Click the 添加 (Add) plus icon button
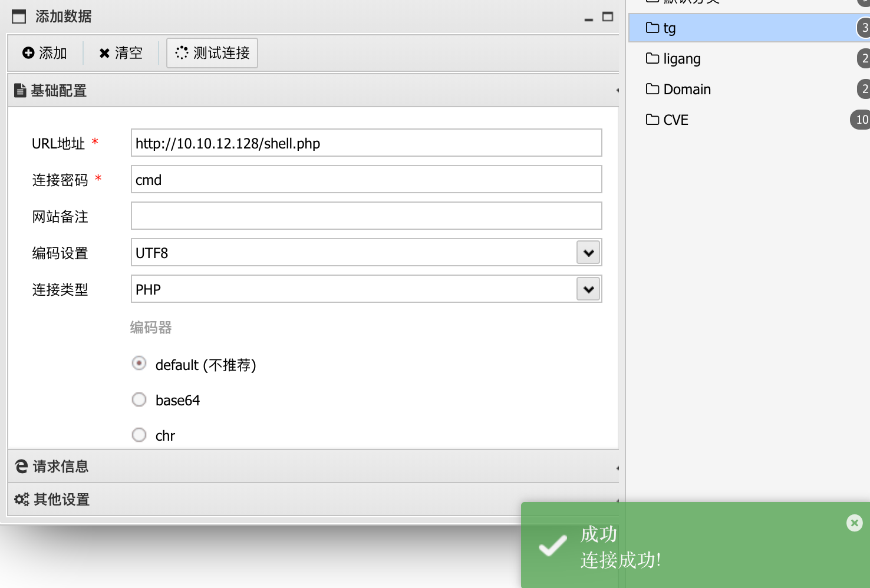Screen dimensions: 870x588 click(45, 53)
